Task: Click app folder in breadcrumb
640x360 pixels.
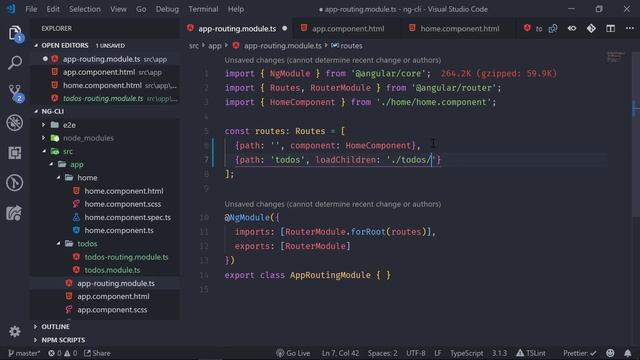Action: 215,46
